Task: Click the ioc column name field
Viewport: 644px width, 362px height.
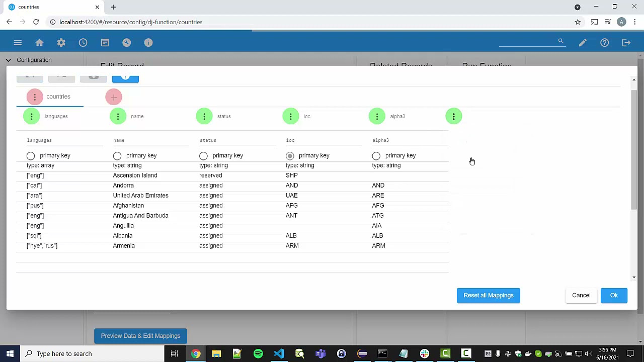Action: tap(324, 140)
